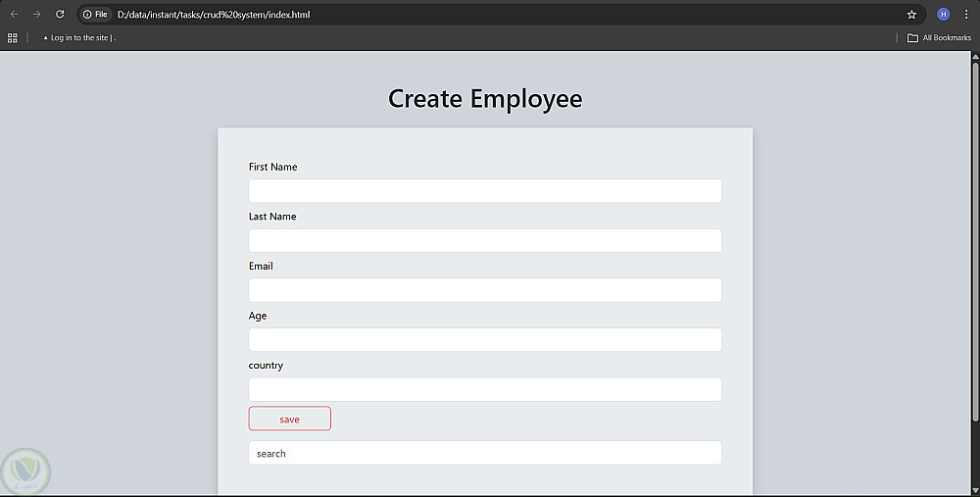The width and height of the screenshot is (980, 497).
Task: Click the page vertical scrollbar
Action: coord(975,241)
